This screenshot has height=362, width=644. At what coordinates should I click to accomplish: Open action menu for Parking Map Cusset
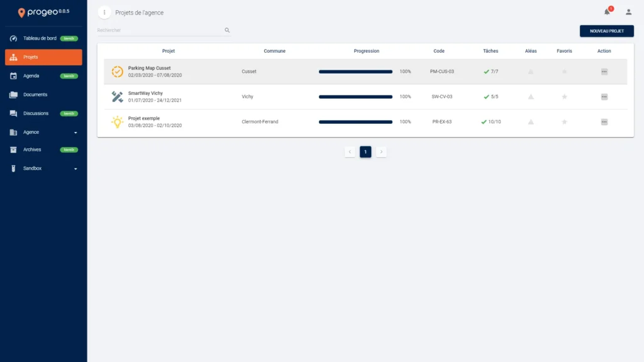point(604,72)
